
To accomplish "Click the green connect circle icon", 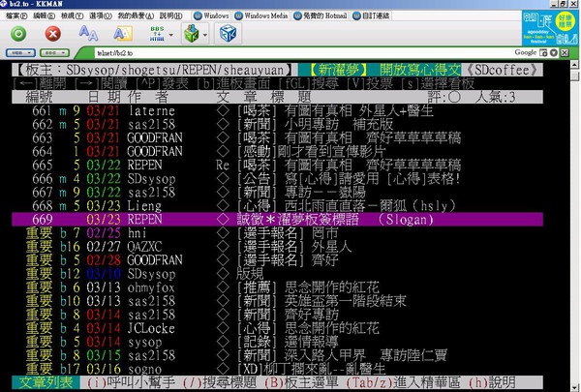I will 18,34.
